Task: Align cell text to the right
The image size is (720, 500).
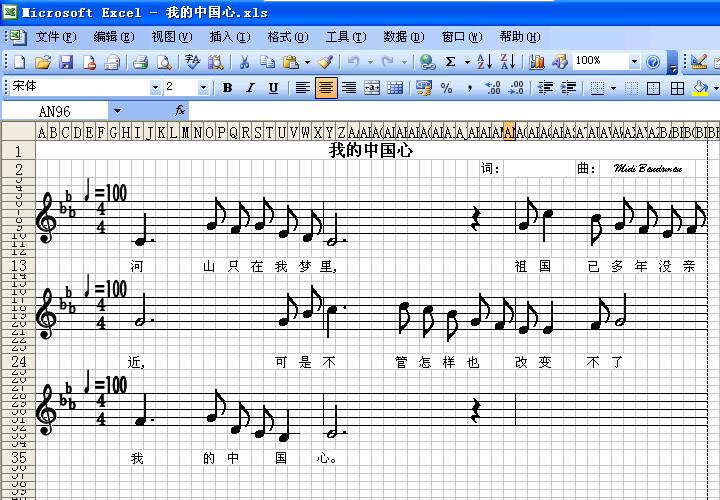Action: click(349, 88)
